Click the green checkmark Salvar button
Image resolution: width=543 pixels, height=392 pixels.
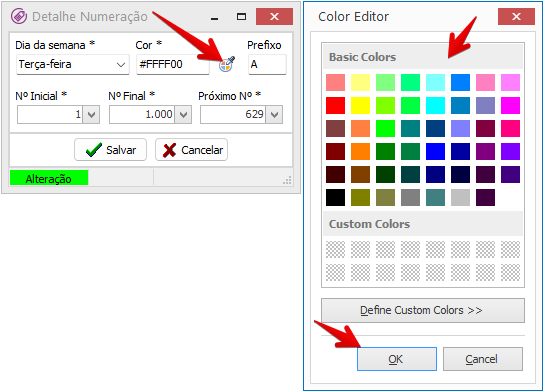[x=110, y=150]
